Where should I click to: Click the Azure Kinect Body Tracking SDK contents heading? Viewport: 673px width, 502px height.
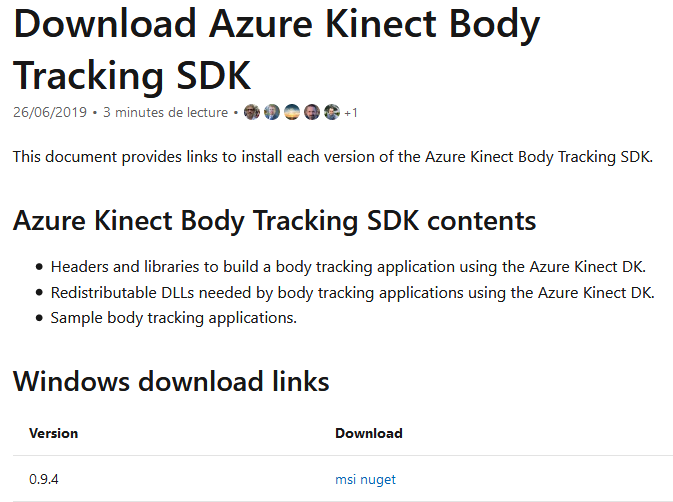pyautogui.click(x=274, y=221)
